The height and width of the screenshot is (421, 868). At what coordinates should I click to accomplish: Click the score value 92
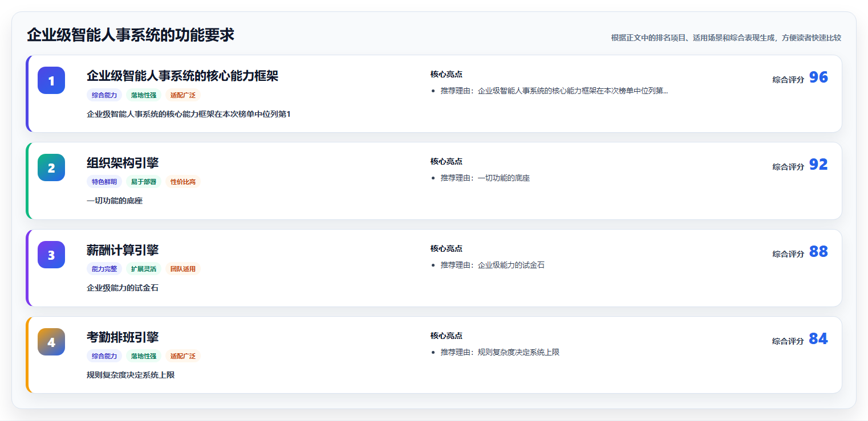[818, 165]
